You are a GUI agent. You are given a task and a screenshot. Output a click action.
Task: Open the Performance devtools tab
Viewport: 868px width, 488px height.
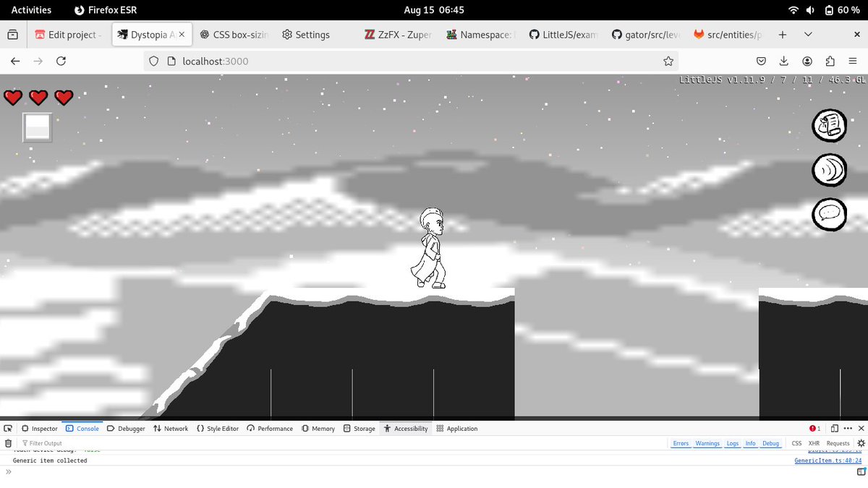coord(270,429)
